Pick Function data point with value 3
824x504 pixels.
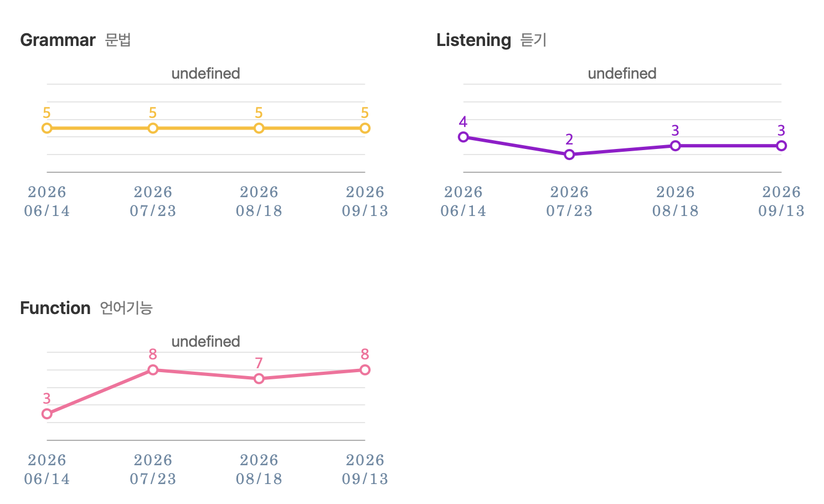47,414
